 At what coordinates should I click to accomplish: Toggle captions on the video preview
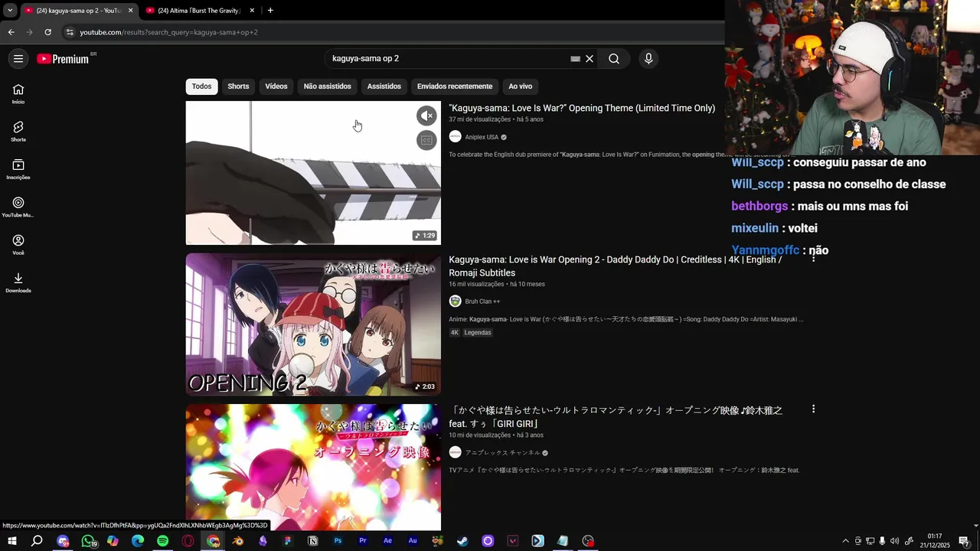click(426, 140)
